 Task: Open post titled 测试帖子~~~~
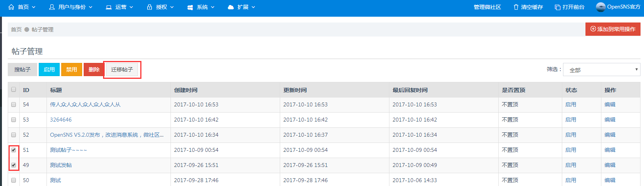pos(69,150)
